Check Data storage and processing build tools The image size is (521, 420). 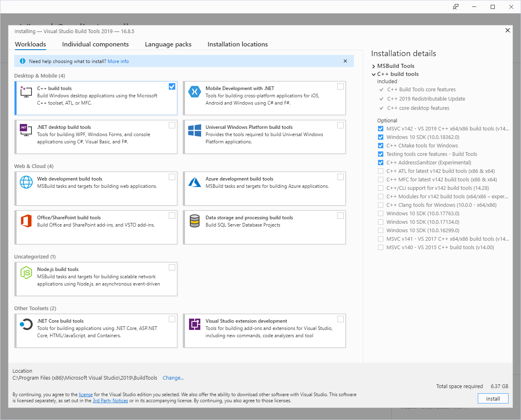340,216
